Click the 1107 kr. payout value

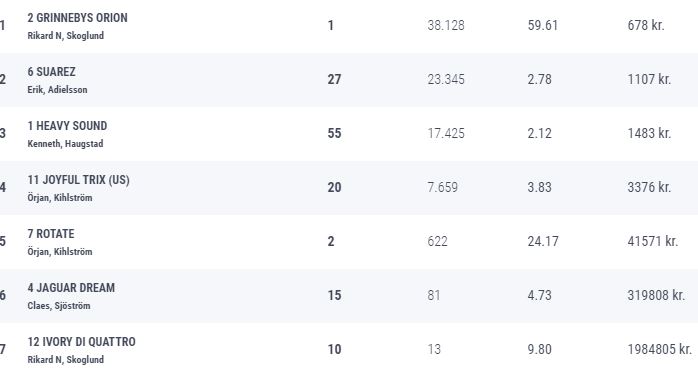(649, 79)
